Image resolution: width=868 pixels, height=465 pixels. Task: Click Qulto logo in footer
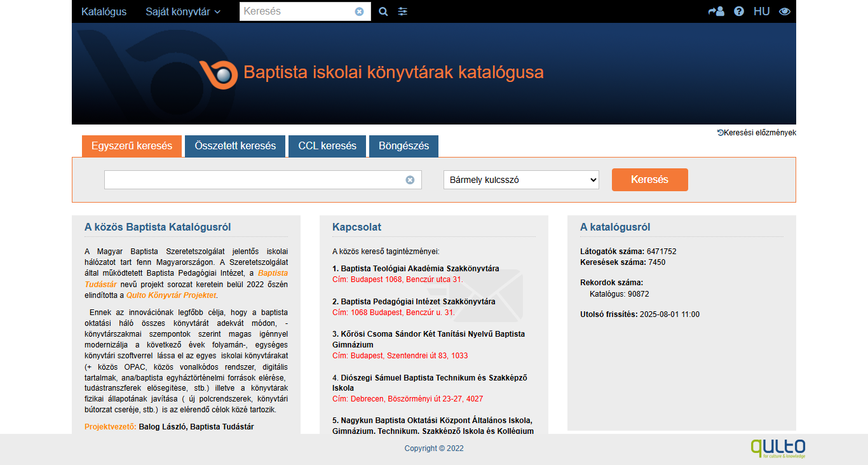coord(778,448)
